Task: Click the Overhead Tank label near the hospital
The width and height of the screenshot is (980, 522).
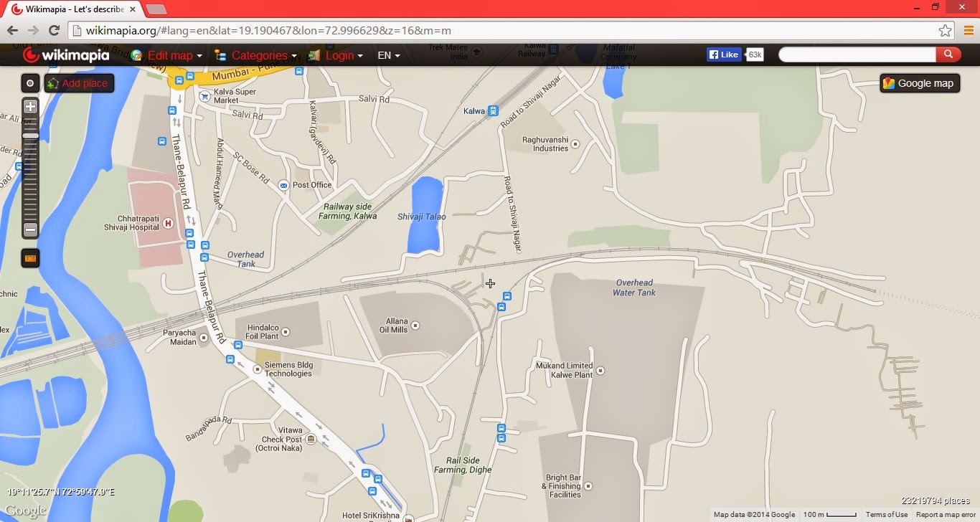Action: 245,259
